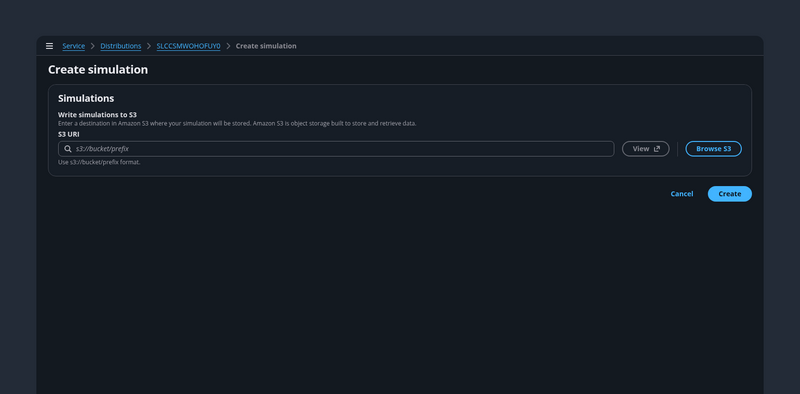This screenshot has width=800, height=394.
Task: Go to the Service breadcrumb link
Action: point(73,46)
